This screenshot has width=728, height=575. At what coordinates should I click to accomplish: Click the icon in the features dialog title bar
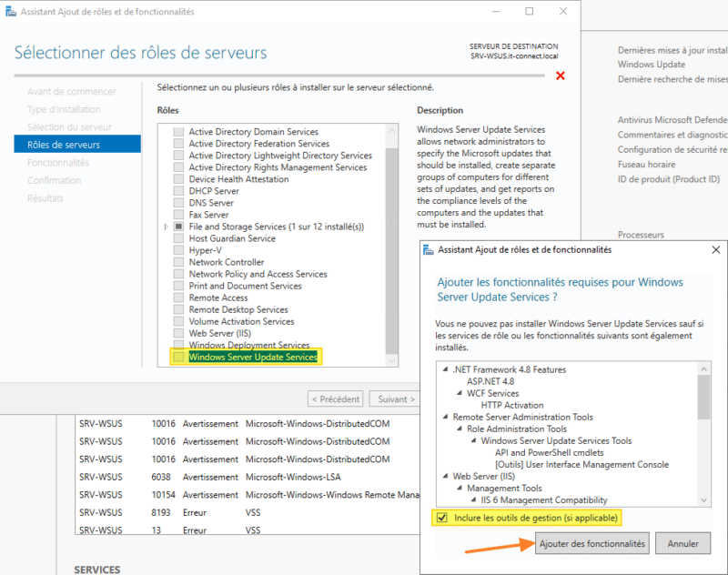coord(429,249)
